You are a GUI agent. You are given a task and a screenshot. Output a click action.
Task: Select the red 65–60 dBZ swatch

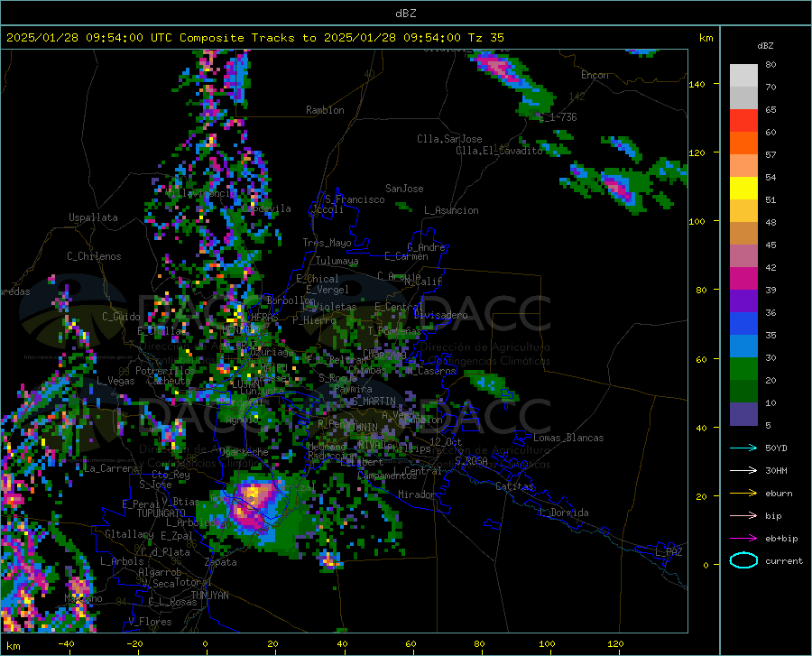tap(743, 121)
